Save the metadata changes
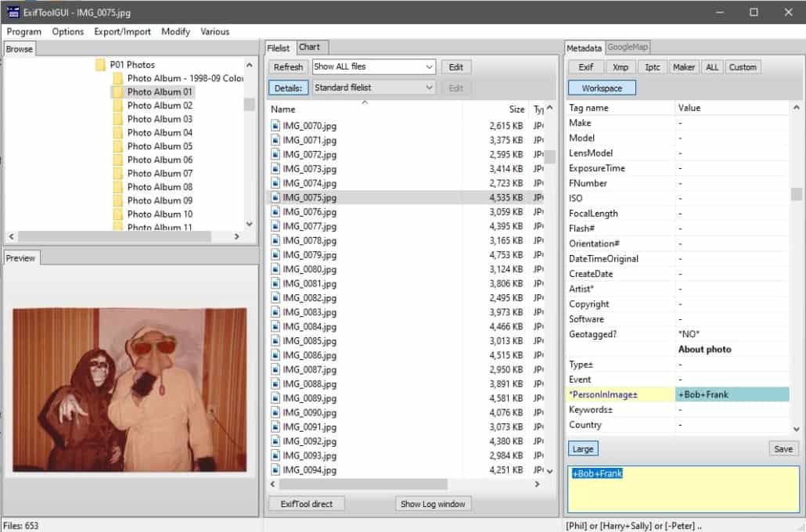This screenshot has height=532, width=806. pos(783,448)
